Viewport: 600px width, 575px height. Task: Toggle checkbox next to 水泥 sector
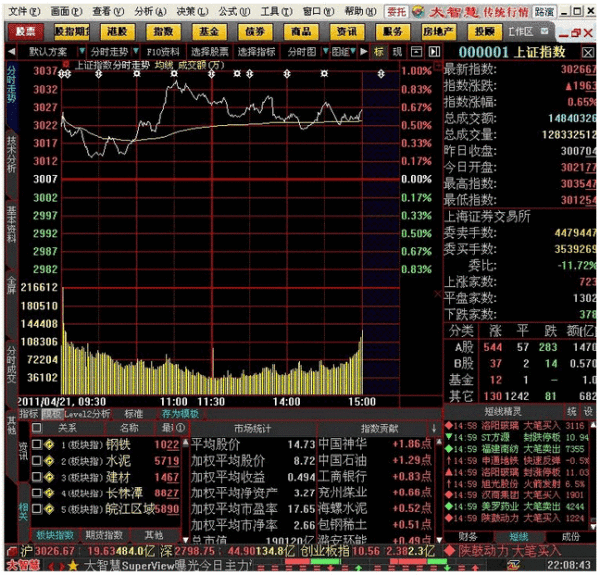point(36,460)
